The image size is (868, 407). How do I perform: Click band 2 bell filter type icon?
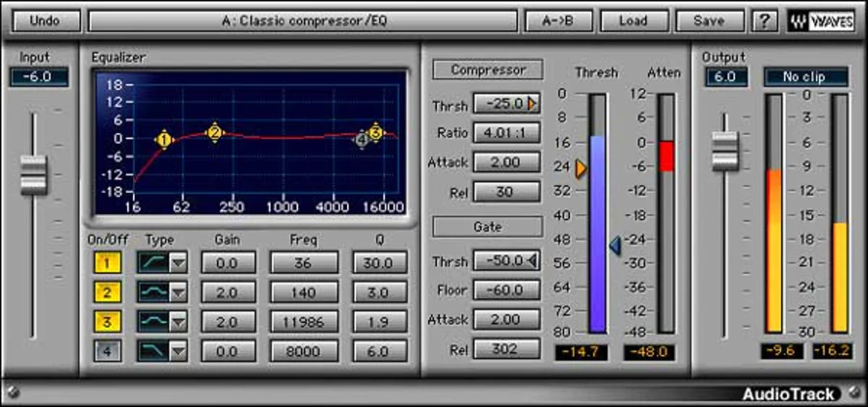click(x=152, y=292)
